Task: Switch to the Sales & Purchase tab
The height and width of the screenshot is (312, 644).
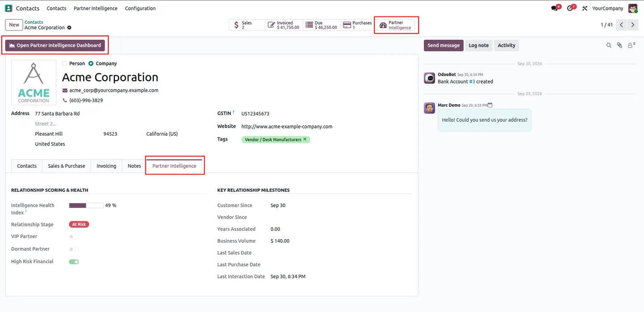Action: click(67, 166)
